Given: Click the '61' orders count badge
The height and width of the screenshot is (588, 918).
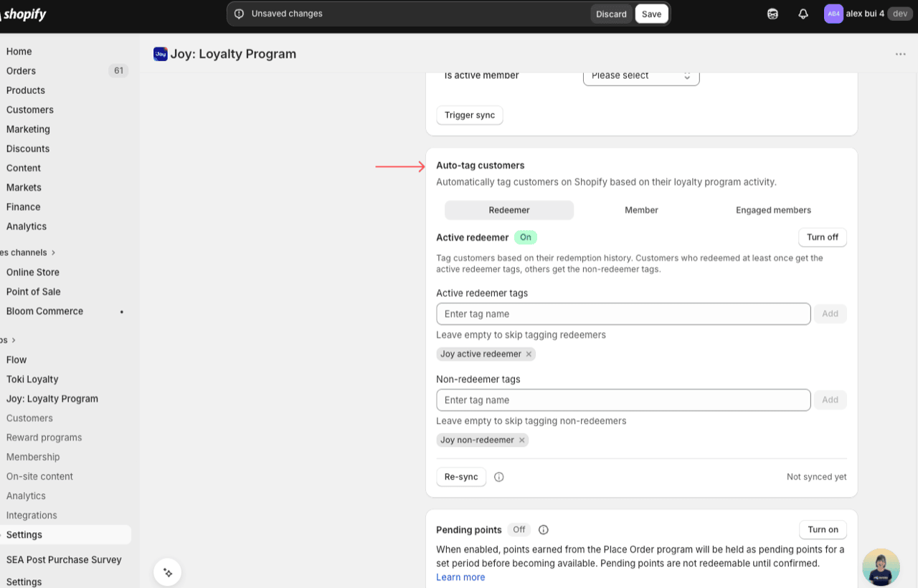Looking at the screenshot, I should point(118,71).
